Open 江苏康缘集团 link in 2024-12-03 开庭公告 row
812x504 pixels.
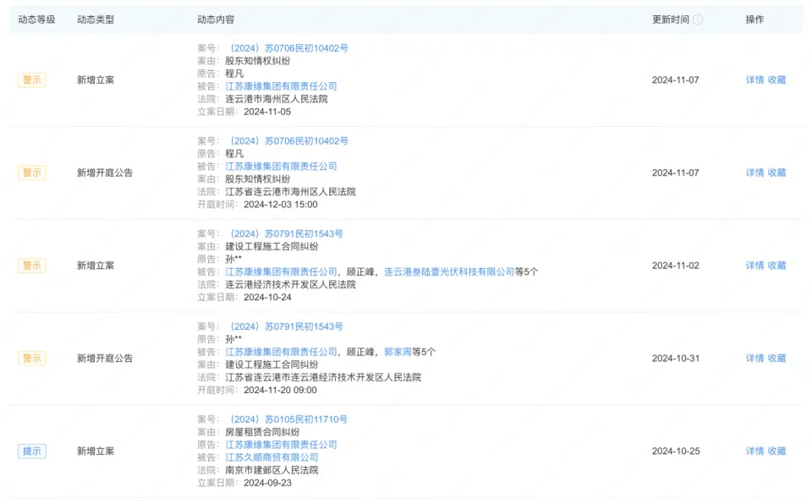281,167
